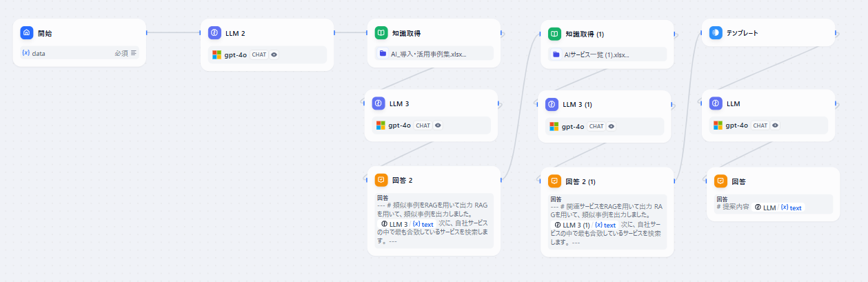The image size is (868, 282).
Task: Open the AIサービス一覧 (1).xlsx knowledge entry
Action: 596,54
